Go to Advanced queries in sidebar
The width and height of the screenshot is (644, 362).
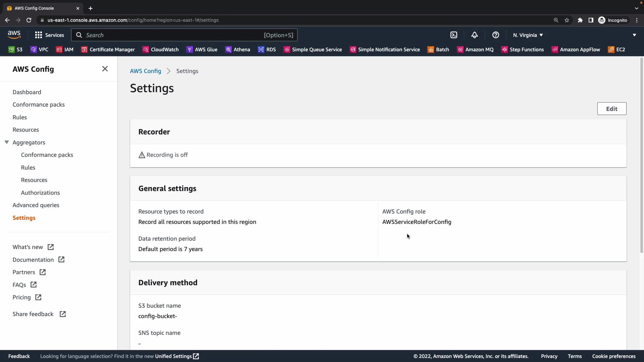[36, 205]
